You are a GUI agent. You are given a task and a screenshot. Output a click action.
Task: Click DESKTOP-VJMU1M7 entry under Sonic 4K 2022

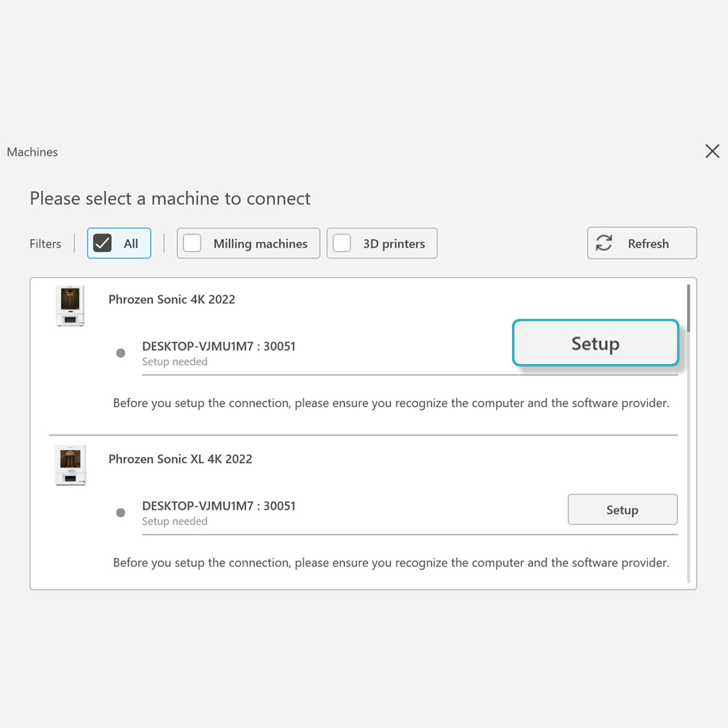point(218,347)
